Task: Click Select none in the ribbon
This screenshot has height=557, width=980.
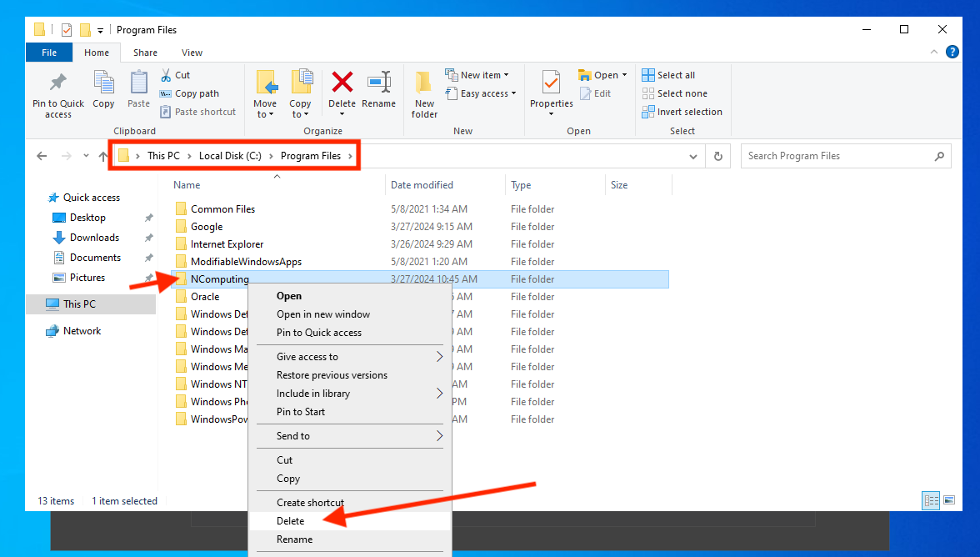Action: tap(674, 93)
